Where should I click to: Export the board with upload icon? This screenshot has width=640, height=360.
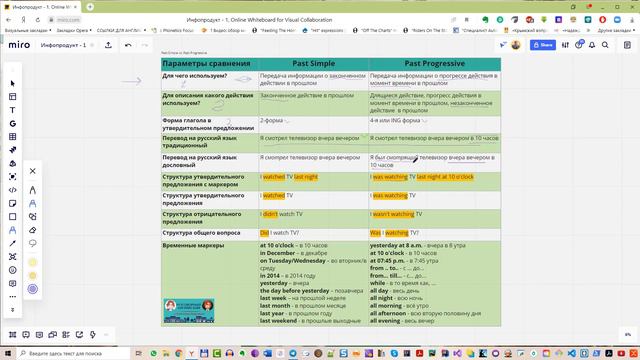(x=108, y=45)
